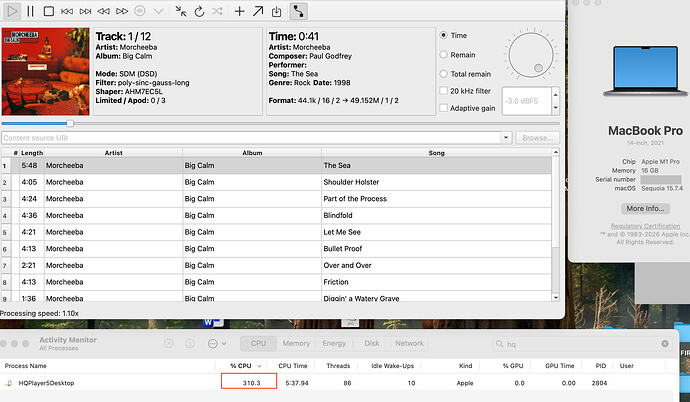Clear the Activity Monitor search text
The width and height of the screenshot is (690, 402).
coord(664,344)
